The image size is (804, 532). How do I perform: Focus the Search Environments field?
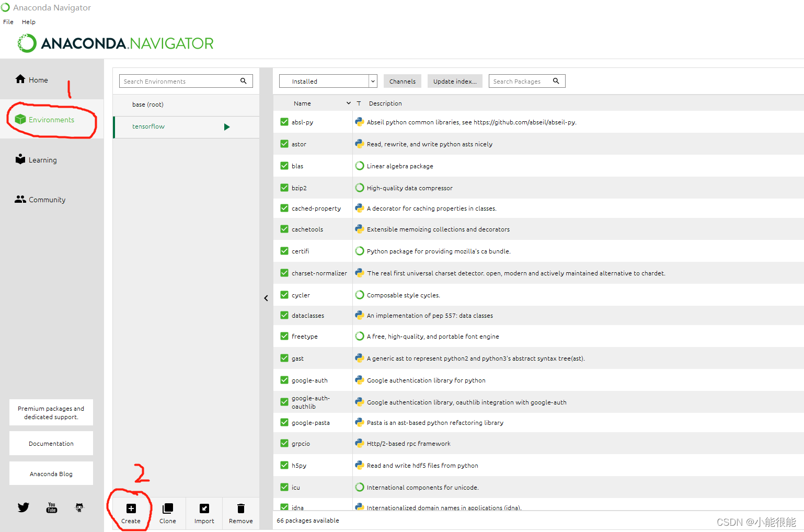(x=186, y=81)
